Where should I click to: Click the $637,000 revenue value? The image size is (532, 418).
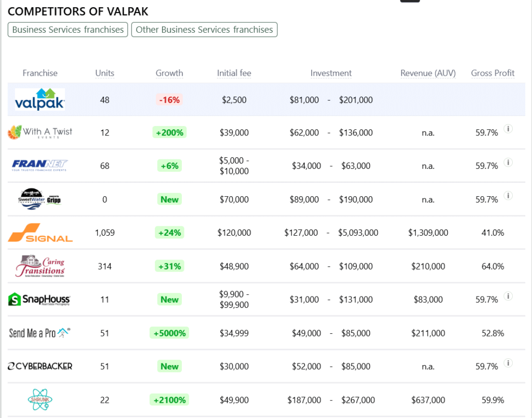(428, 400)
